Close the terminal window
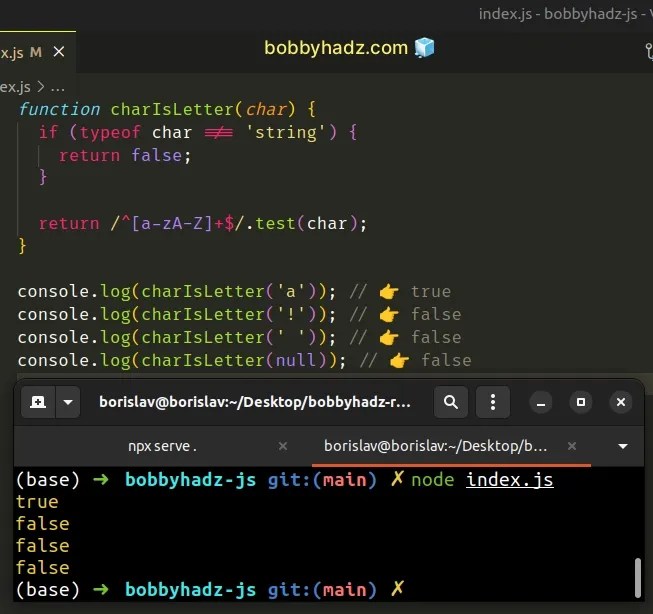653x614 pixels. click(621, 402)
